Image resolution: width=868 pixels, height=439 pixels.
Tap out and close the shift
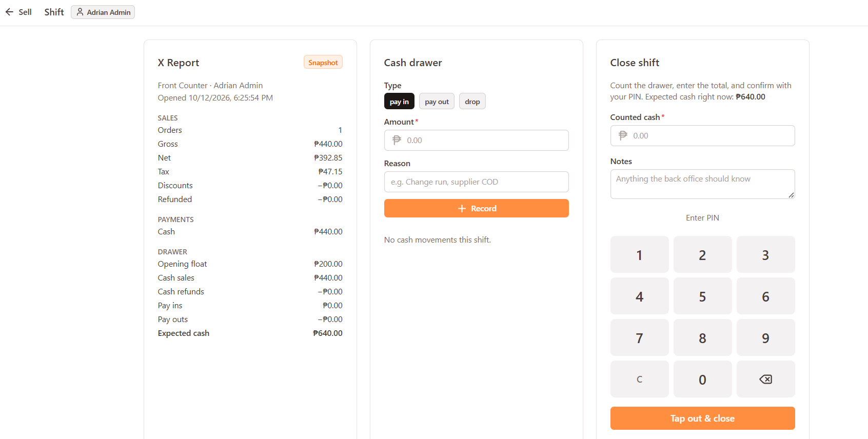[702, 418]
